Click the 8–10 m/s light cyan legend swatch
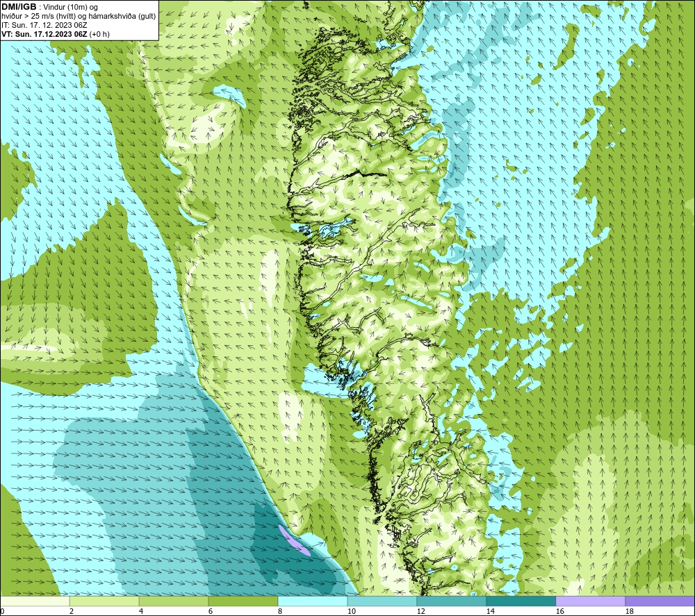Screen dimensions: 695x616 (313, 601)
